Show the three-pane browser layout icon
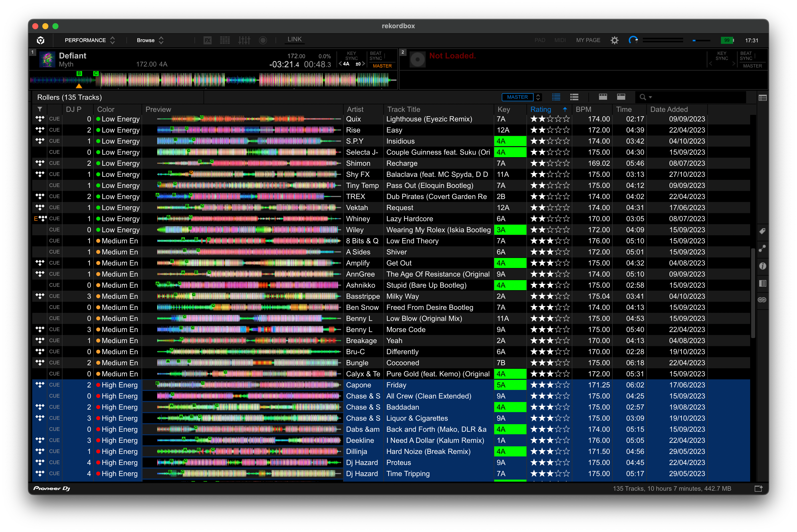The width and height of the screenshot is (797, 532). tap(603, 97)
